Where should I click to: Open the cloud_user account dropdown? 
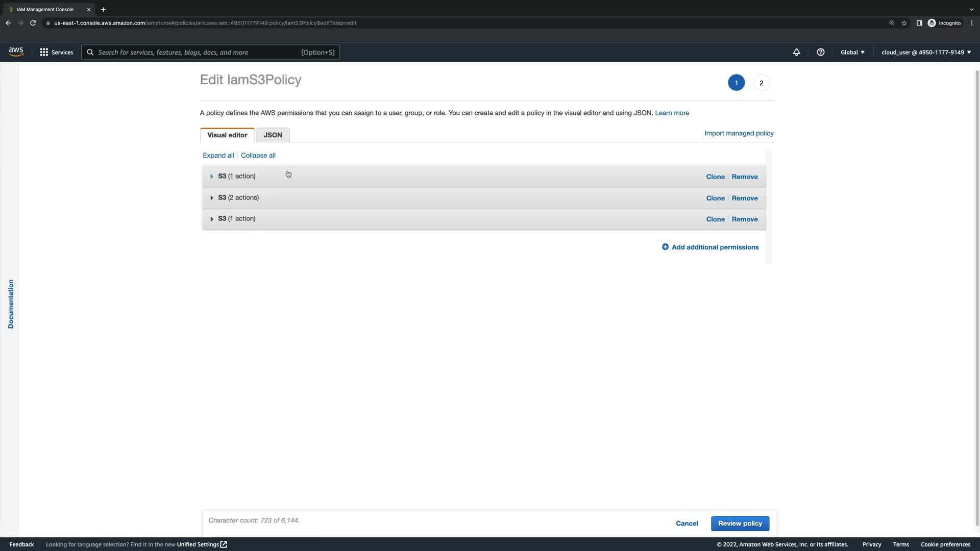coord(926,52)
